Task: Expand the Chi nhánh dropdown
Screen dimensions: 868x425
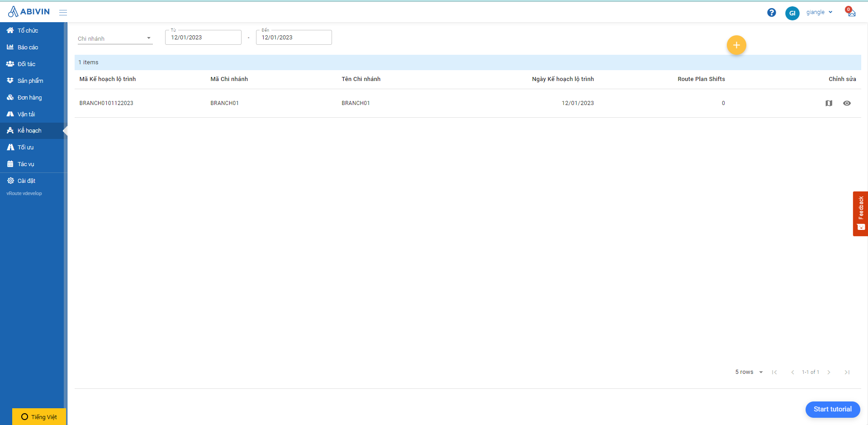Action: coord(115,38)
